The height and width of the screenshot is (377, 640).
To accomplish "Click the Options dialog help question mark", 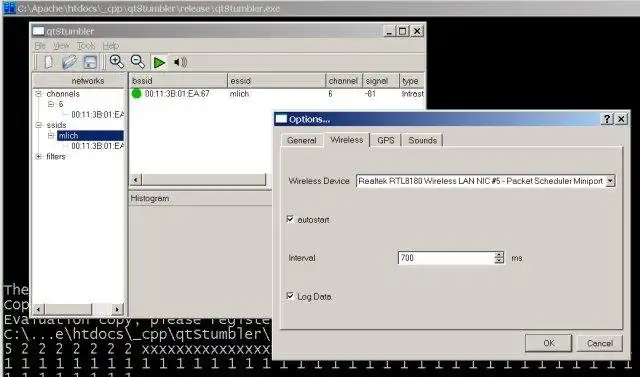I will click(x=607, y=119).
